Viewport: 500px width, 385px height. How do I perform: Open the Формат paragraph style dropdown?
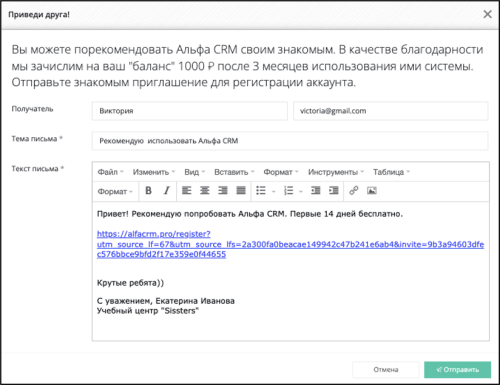point(115,191)
